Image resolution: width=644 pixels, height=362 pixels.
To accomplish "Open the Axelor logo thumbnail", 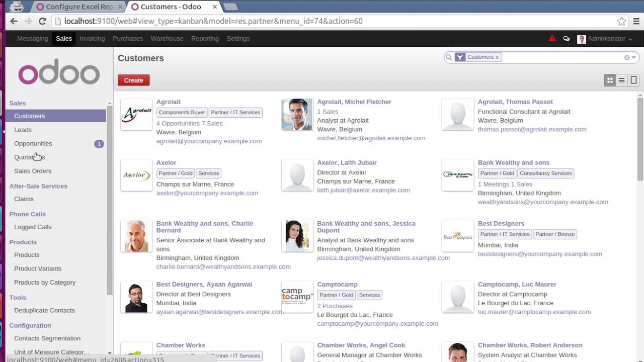I will pyautogui.click(x=136, y=175).
